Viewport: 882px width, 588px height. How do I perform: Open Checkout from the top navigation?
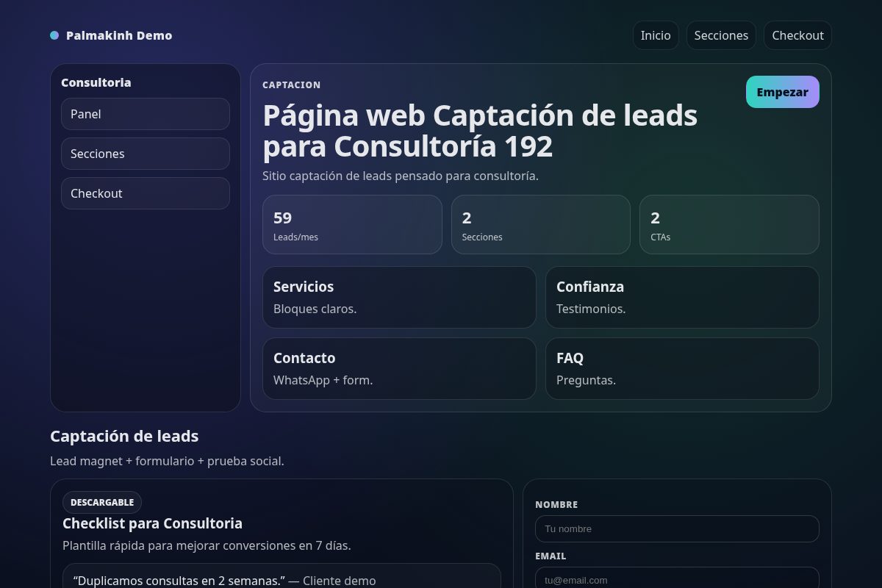pos(797,35)
